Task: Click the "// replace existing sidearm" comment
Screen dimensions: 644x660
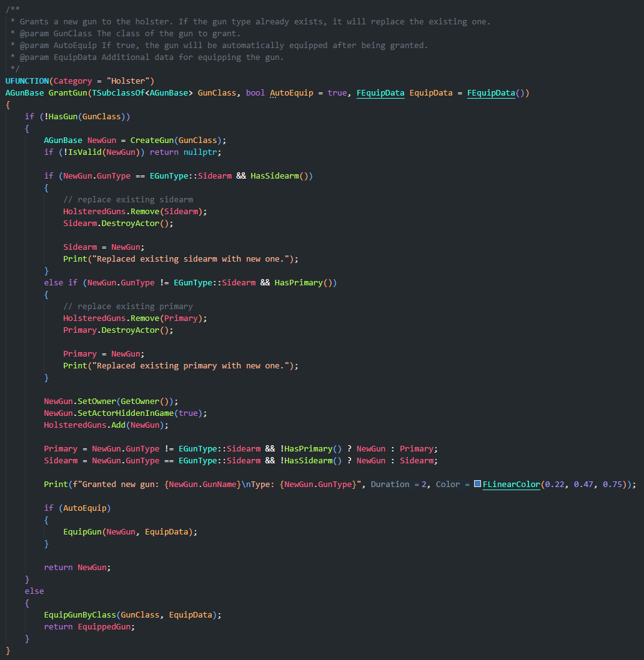Action: click(128, 199)
